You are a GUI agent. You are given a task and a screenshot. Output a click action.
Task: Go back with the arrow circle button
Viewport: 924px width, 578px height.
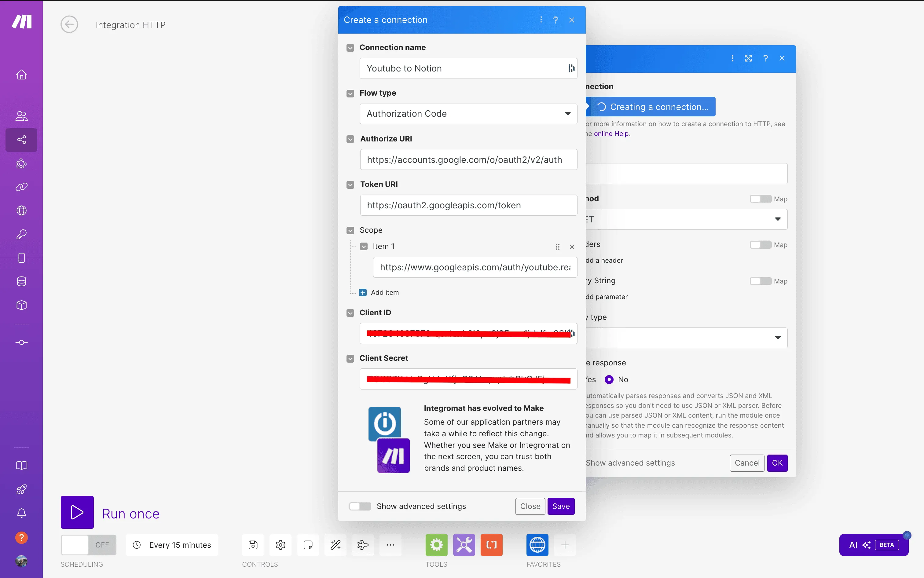pyautogui.click(x=69, y=25)
